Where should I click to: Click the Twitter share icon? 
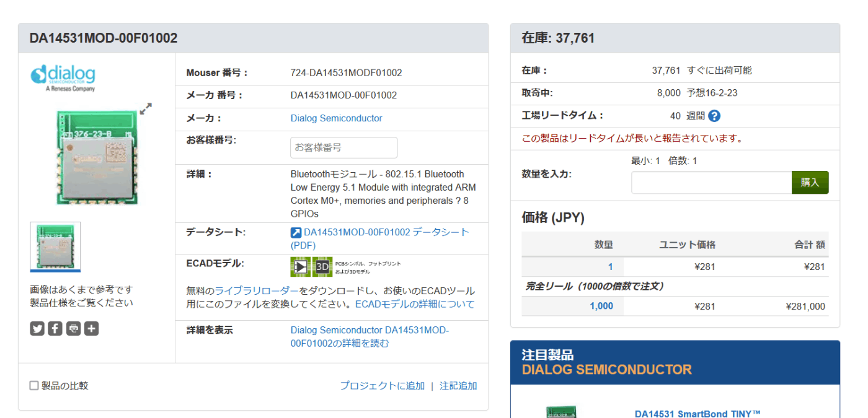(37, 329)
